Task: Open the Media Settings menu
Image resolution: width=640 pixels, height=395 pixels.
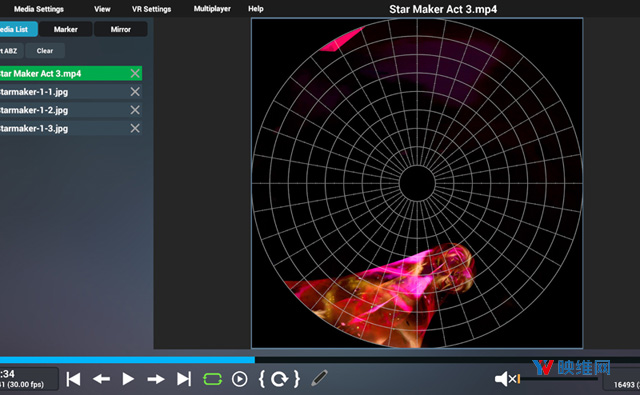Action: click(39, 9)
